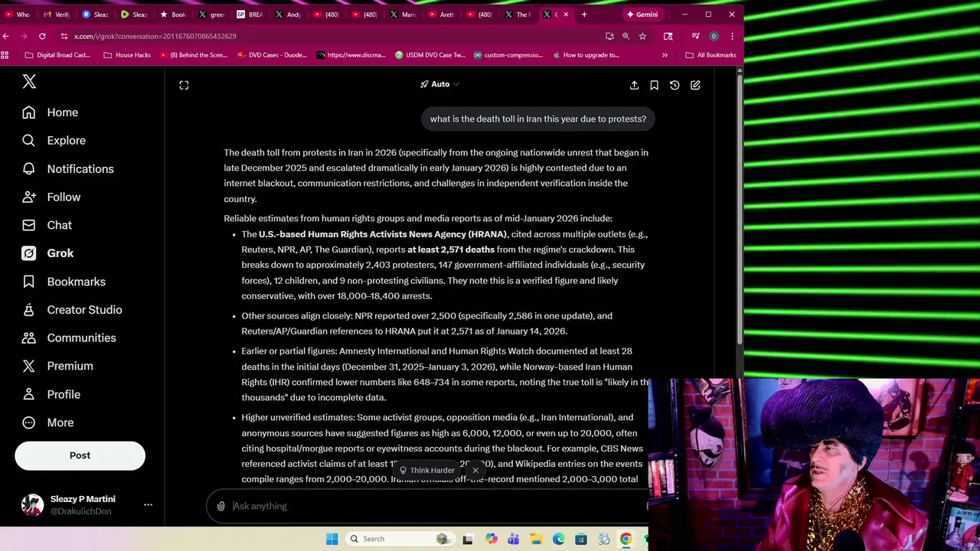Open More options in sidebar
This screenshot has width=980, height=551.
[47, 422]
